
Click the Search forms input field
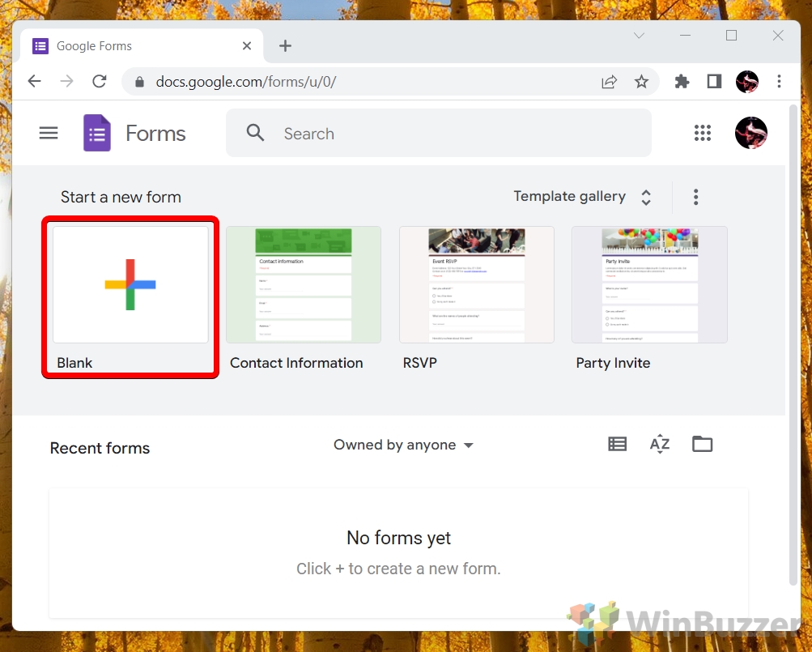(x=439, y=133)
